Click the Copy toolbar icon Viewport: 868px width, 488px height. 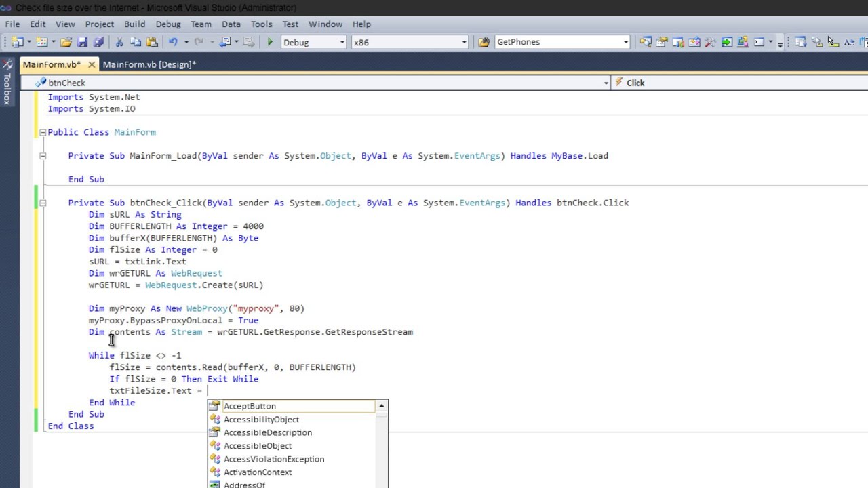pyautogui.click(x=136, y=42)
